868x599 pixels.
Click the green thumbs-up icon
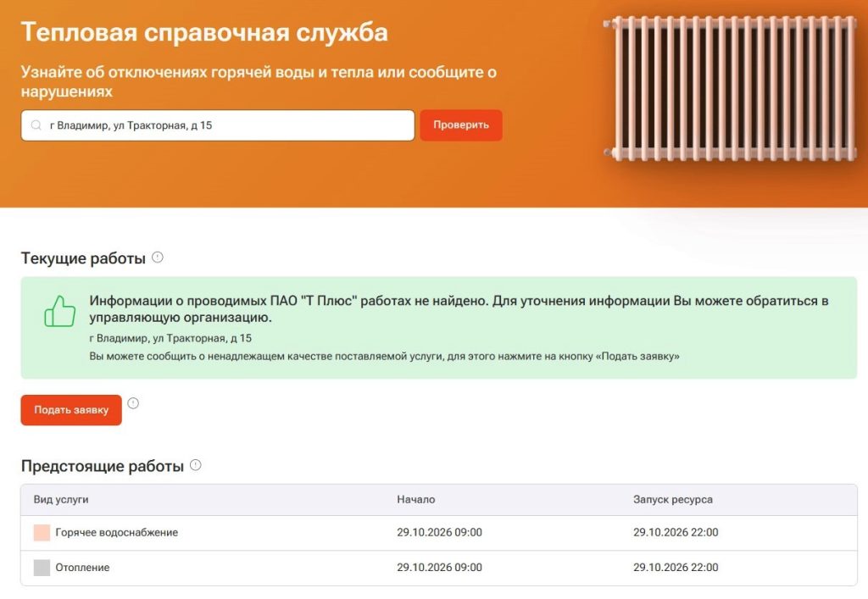[x=60, y=312]
